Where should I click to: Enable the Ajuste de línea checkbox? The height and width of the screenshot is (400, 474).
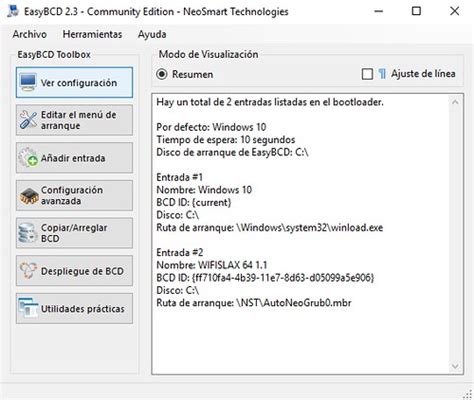367,74
